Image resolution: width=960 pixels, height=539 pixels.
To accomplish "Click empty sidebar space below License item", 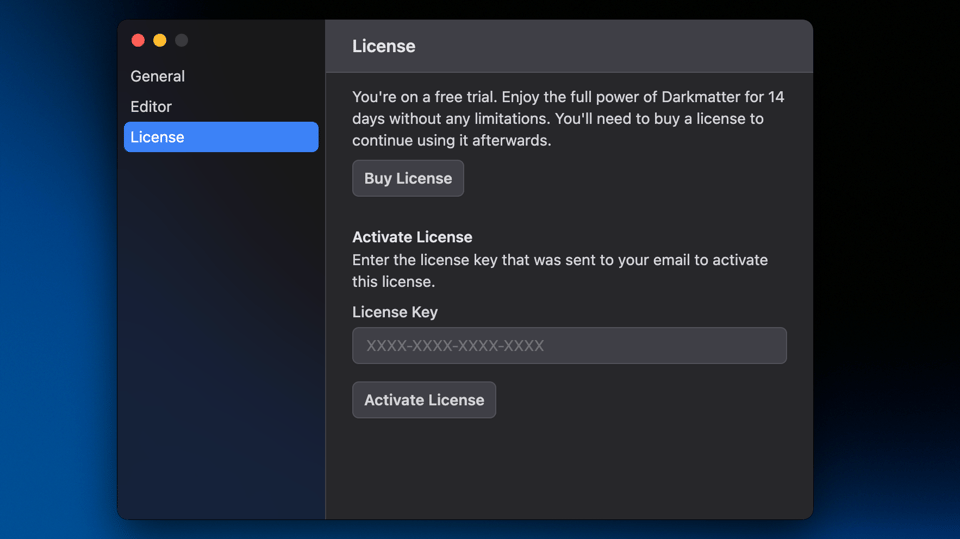I will 220,330.
